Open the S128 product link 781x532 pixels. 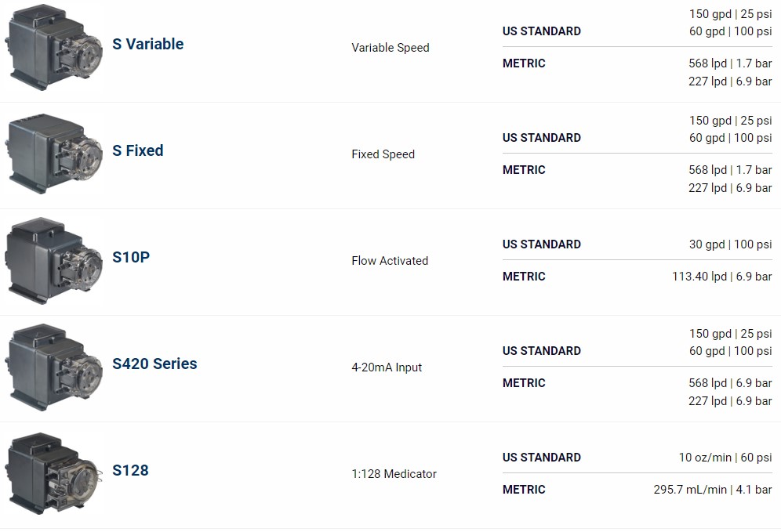coord(130,471)
